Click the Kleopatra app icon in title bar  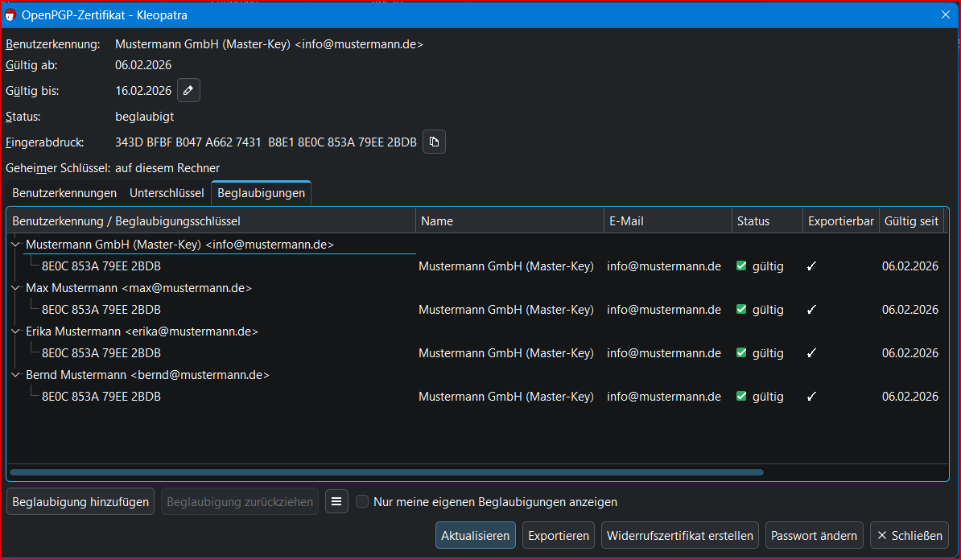point(10,14)
